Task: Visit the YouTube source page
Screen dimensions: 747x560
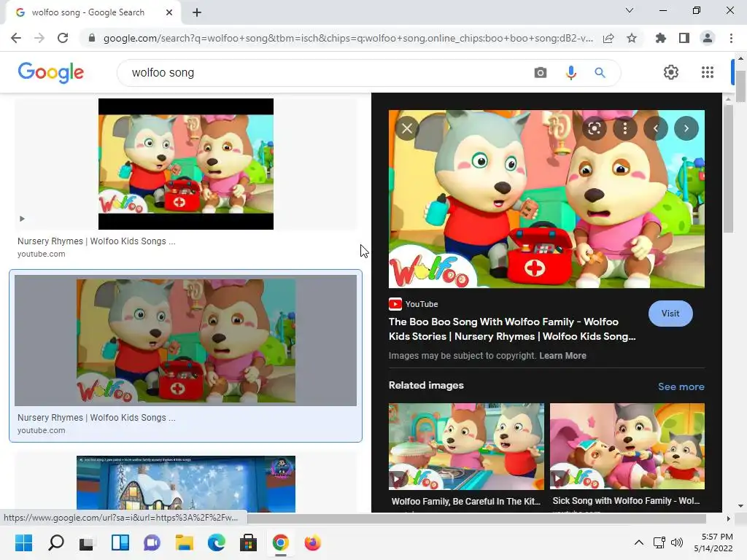Action: (670, 314)
